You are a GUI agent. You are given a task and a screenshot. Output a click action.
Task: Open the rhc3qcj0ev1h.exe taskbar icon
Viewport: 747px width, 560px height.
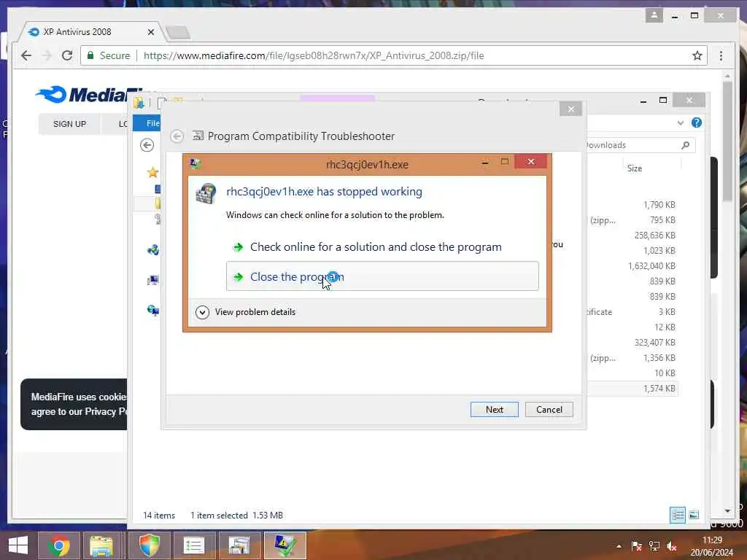(285, 545)
